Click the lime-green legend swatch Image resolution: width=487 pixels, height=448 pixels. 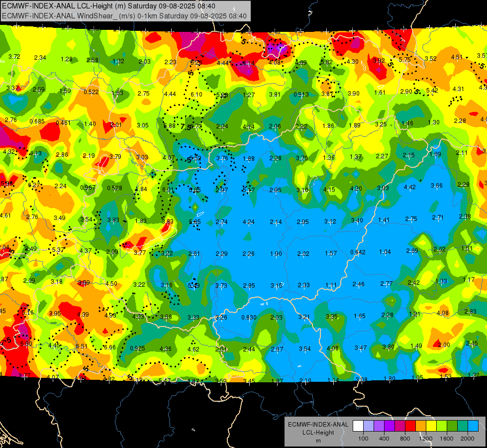pos(442,426)
